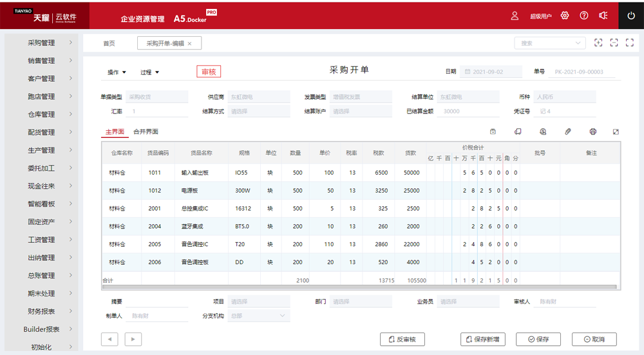644x355 pixels.
Task: Click the 保存新增 button
Action: click(483, 340)
